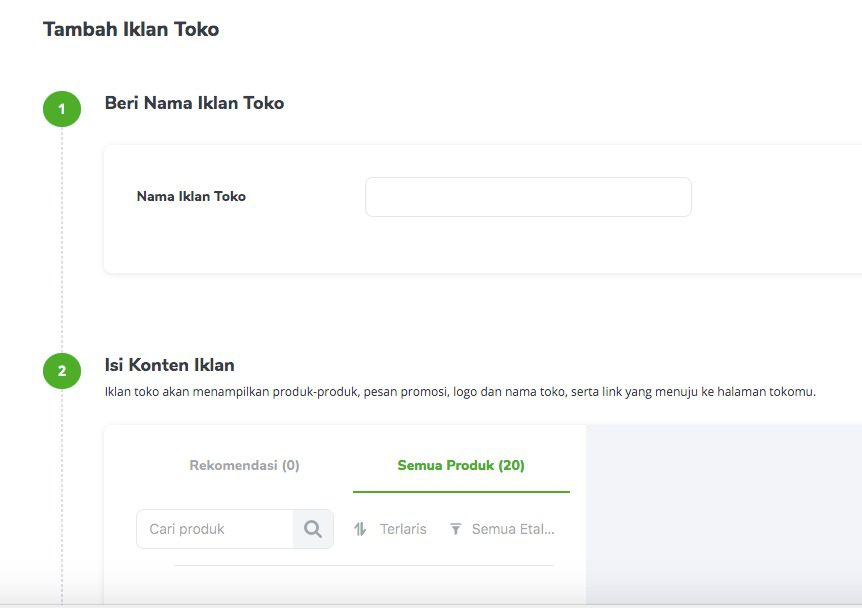862x608 pixels.
Task: Switch to the Semua Produk (20) tab
Action: tap(461, 465)
